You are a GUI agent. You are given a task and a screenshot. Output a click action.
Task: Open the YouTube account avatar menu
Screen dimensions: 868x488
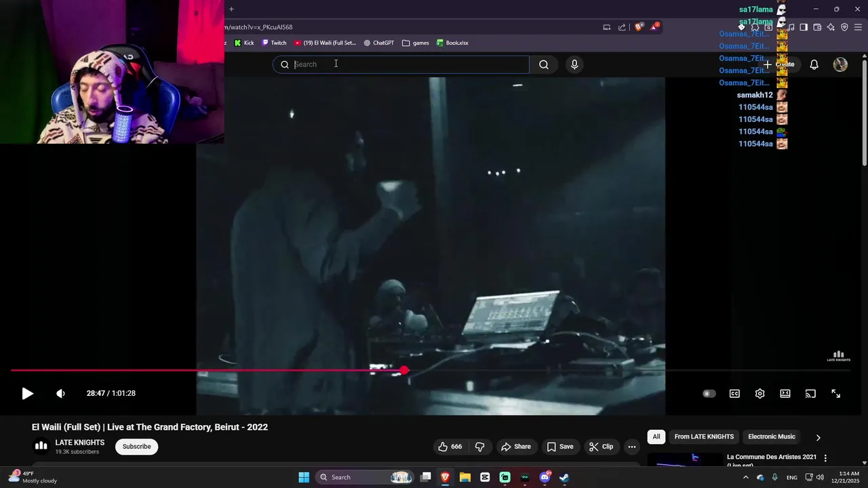pos(840,64)
